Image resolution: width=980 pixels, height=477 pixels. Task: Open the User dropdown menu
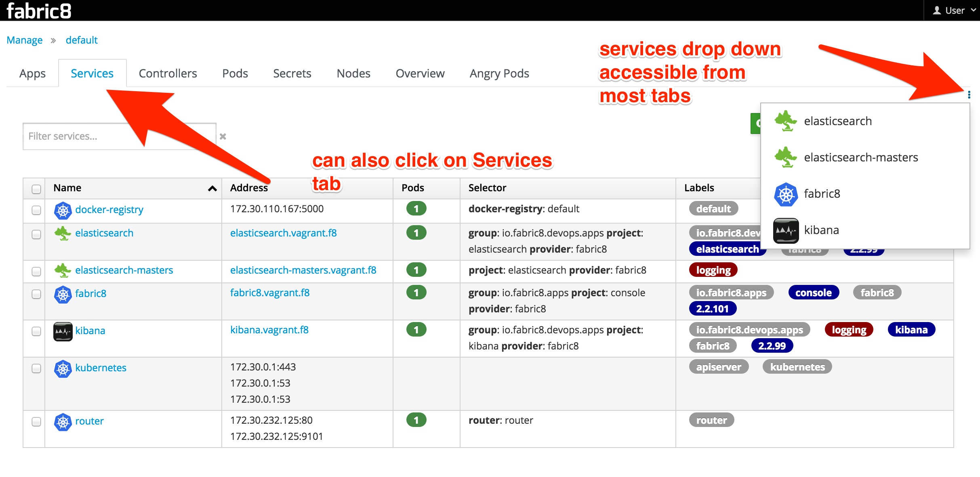coord(954,10)
